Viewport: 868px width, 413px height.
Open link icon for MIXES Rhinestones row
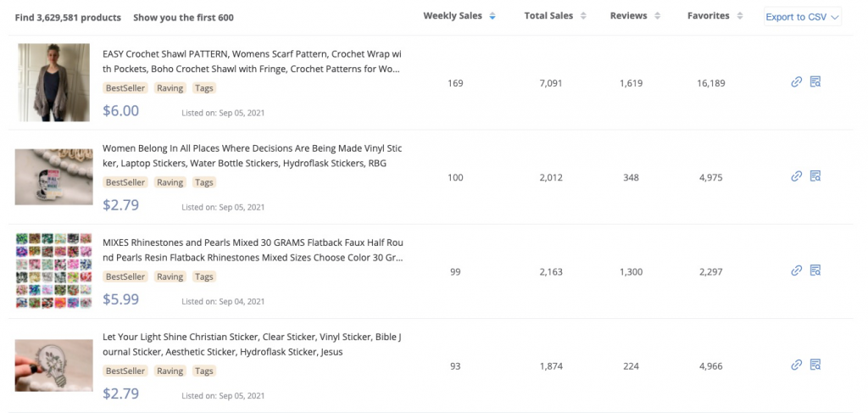pyautogui.click(x=796, y=271)
